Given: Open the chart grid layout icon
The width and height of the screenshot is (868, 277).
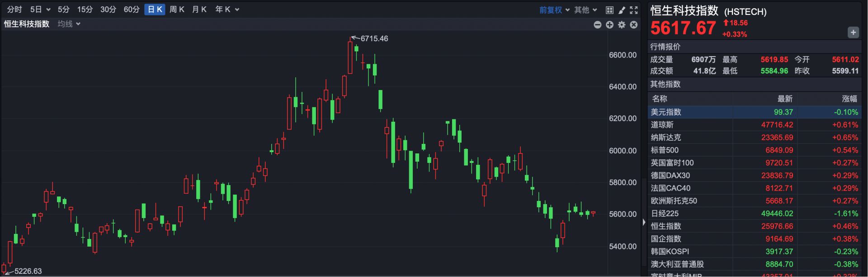Looking at the screenshot, I should tap(609, 10).
